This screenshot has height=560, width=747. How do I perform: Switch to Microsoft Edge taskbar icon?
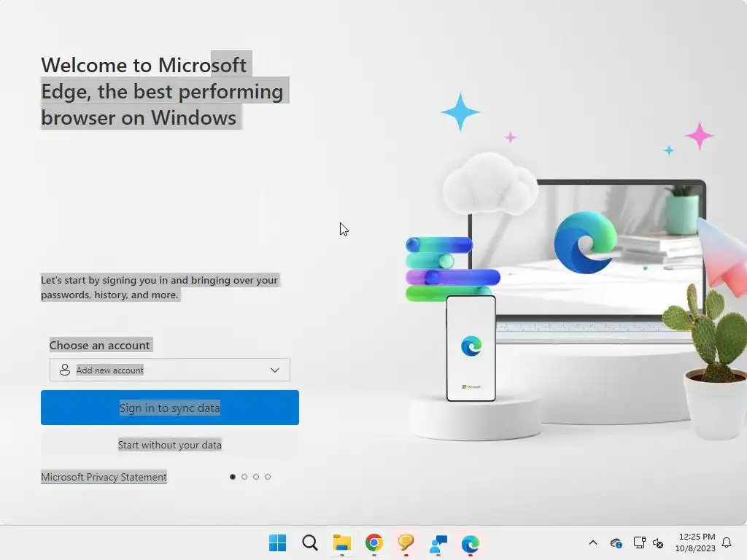[x=471, y=543]
